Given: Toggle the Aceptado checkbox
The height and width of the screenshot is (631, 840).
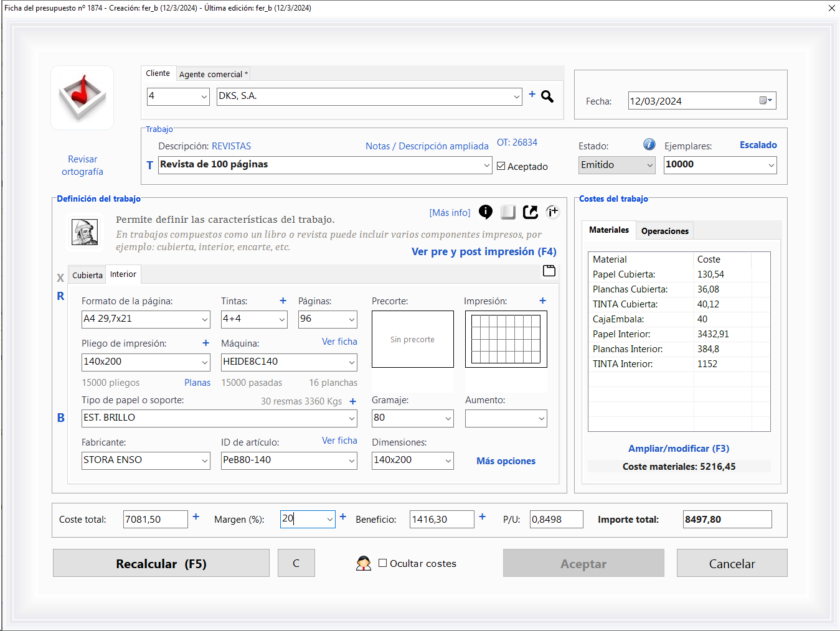Looking at the screenshot, I should [x=501, y=166].
